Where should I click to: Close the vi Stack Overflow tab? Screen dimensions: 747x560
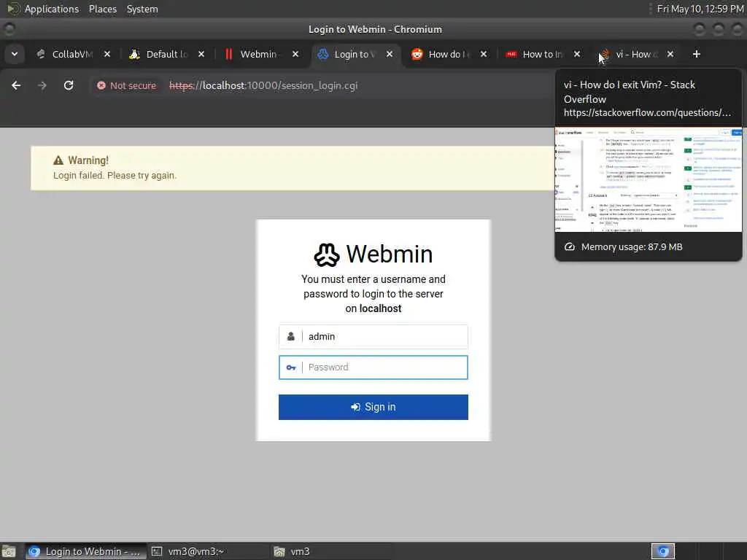(670, 54)
